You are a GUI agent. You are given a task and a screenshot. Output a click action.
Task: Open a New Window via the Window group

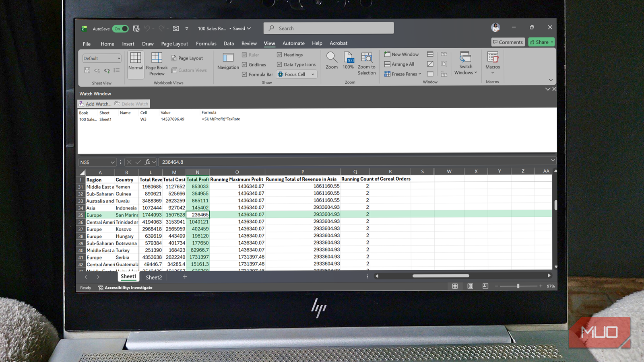[401, 54]
